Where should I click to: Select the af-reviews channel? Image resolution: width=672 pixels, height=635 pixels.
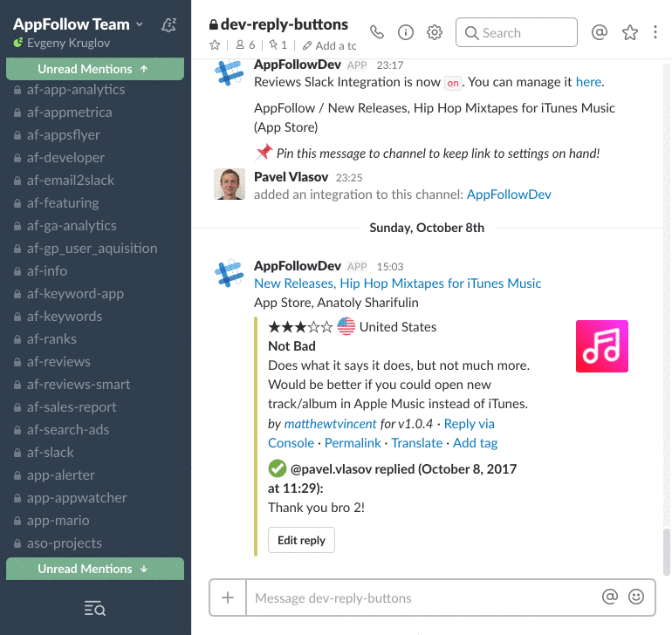tap(58, 361)
